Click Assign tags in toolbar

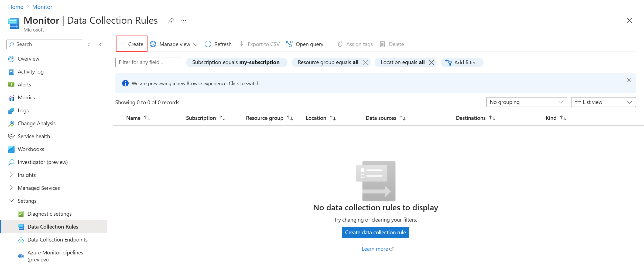tap(355, 44)
